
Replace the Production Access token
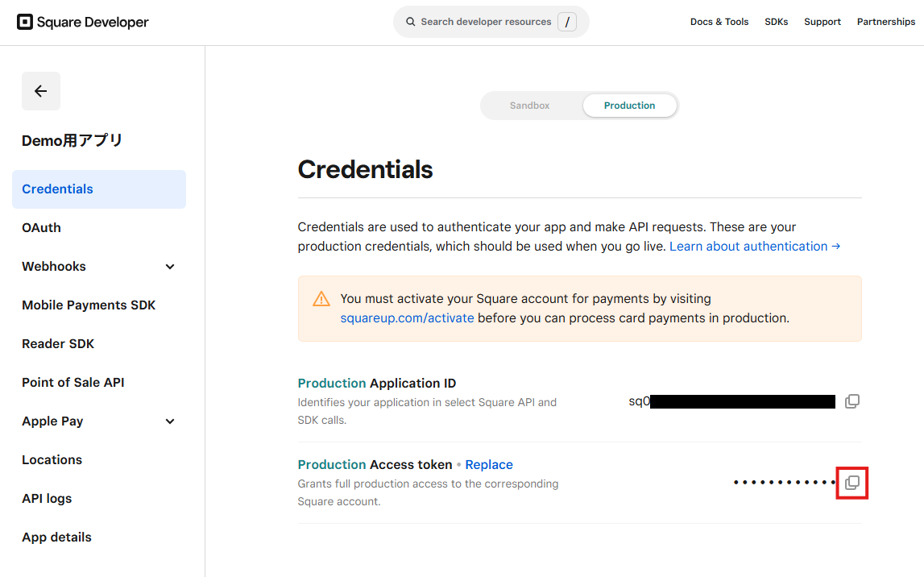point(489,465)
